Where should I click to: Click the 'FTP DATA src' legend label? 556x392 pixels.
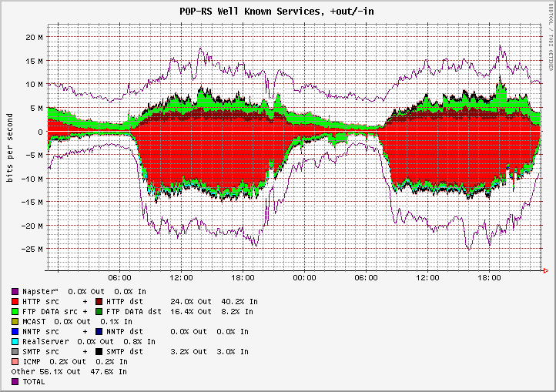(49, 311)
